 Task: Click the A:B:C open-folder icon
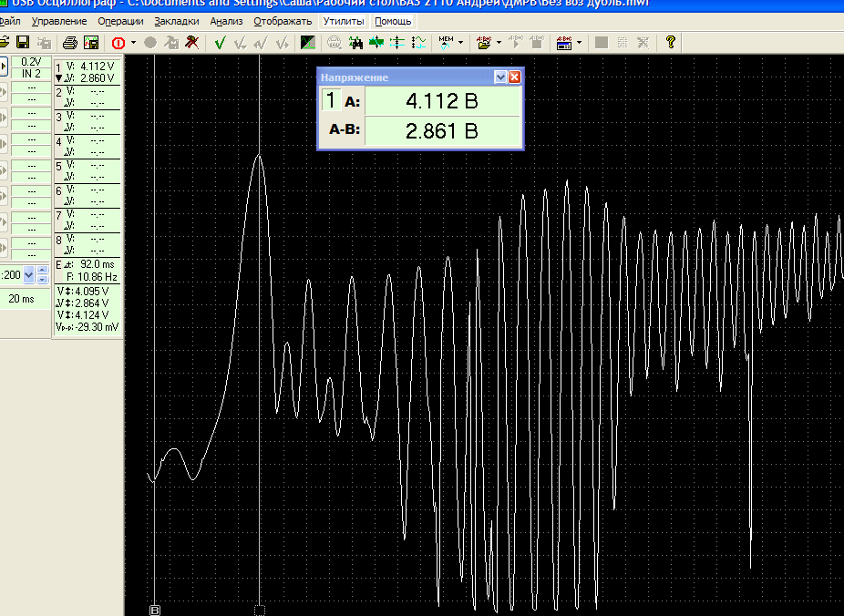tap(485, 43)
